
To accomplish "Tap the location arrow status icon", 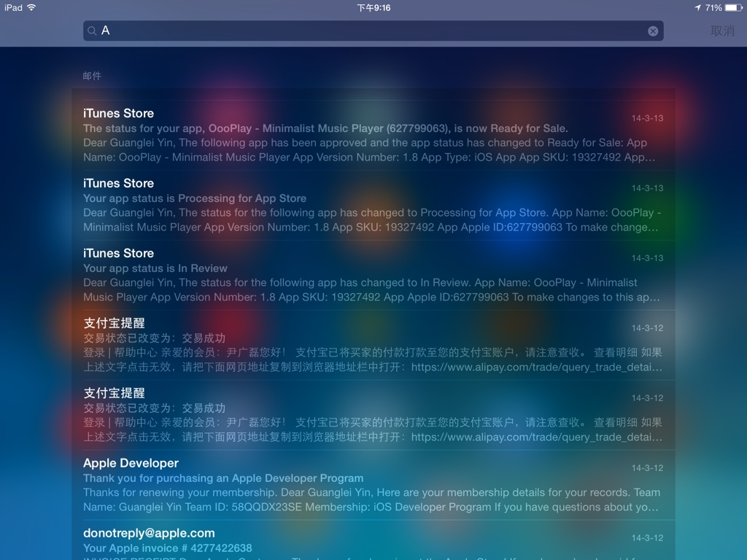I will pos(697,7).
